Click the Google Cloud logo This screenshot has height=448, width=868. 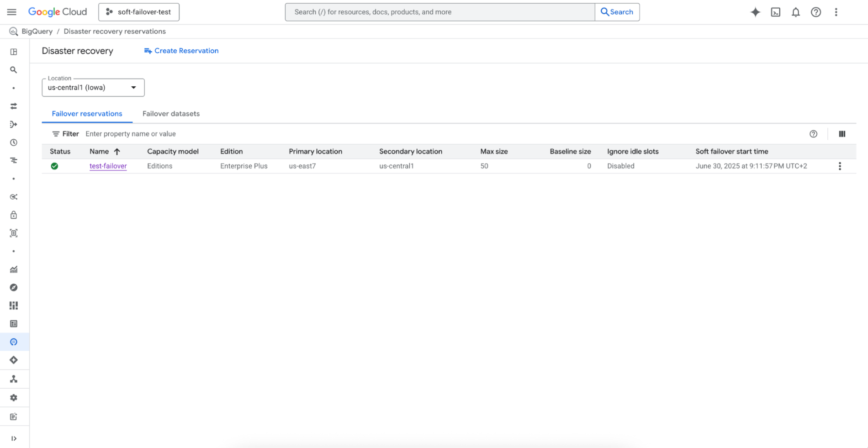pos(58,12)
